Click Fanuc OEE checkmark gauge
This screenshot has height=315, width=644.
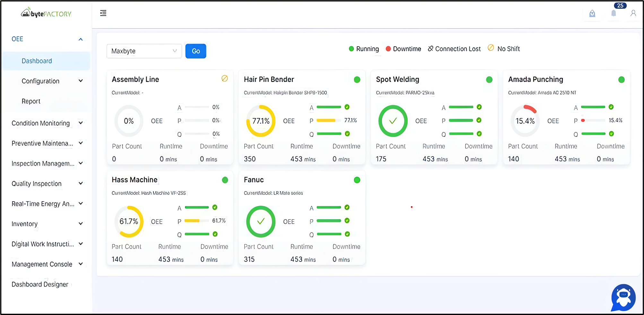(261, 221)
